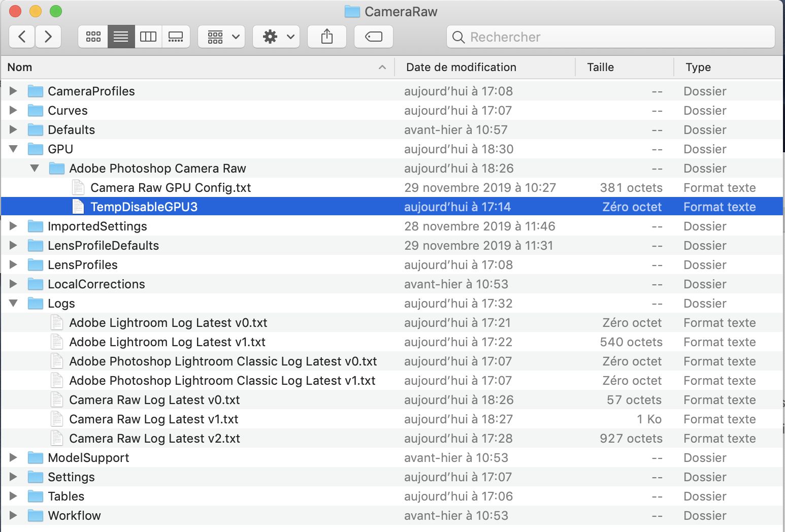Expand the Defaults folder
This screenshot has height=532, width=785.
[x=13, y=129]
